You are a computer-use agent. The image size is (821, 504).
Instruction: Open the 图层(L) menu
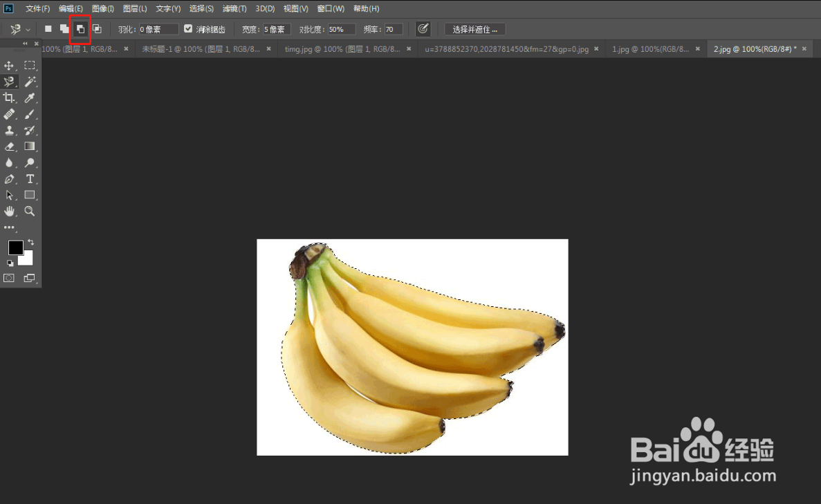tap(135, 9)
